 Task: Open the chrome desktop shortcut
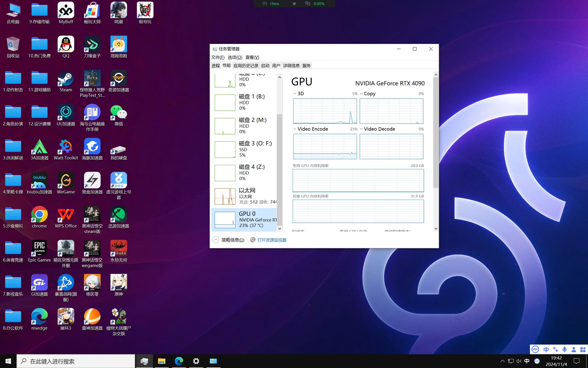[39, 217]
